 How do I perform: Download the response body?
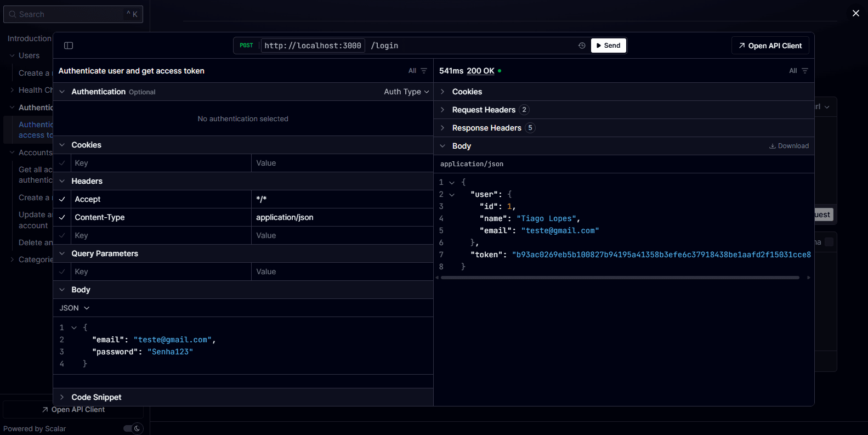tap(789, 146)
